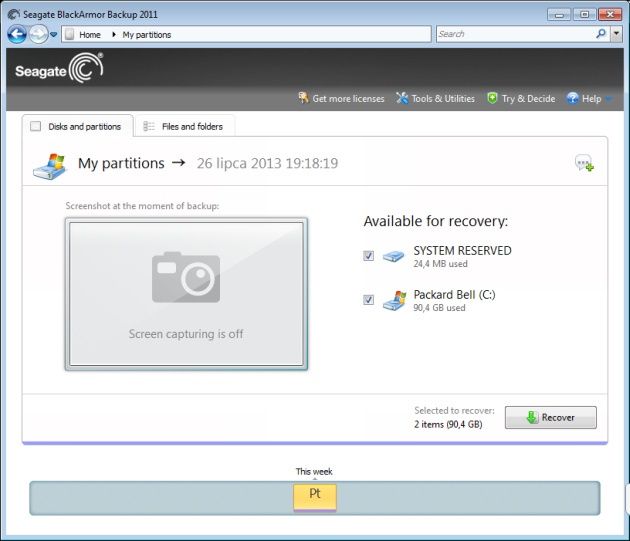Viewport: 630px width, 541px height.
Task: Maximize the BlackArmor Backup window
Action: pos(584,14)
